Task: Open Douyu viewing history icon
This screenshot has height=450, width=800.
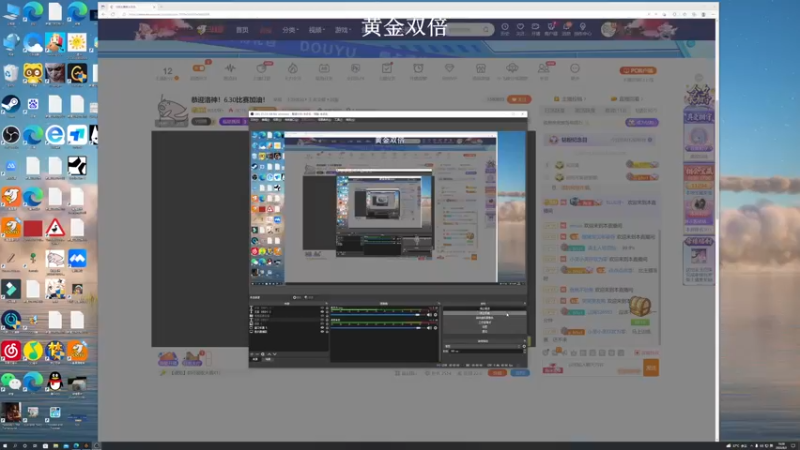Action: point(505,29)
